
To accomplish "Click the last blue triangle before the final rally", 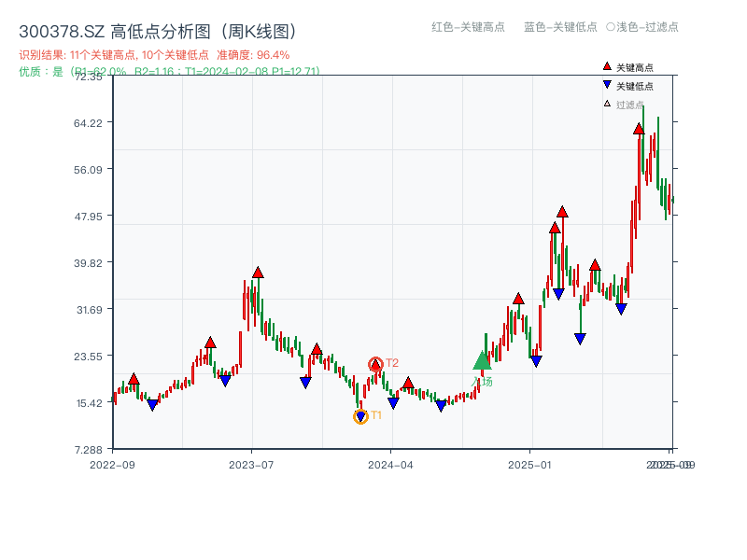I will coord(621,309).
